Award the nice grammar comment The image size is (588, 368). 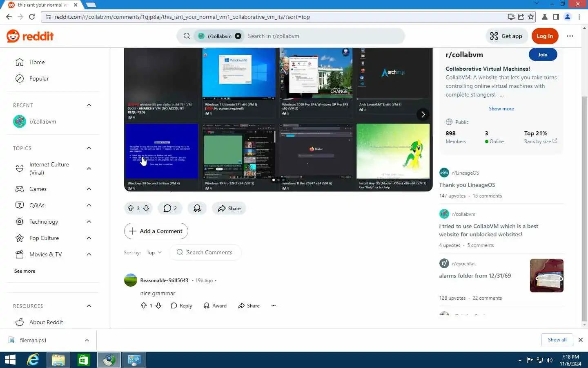[215, 305]
